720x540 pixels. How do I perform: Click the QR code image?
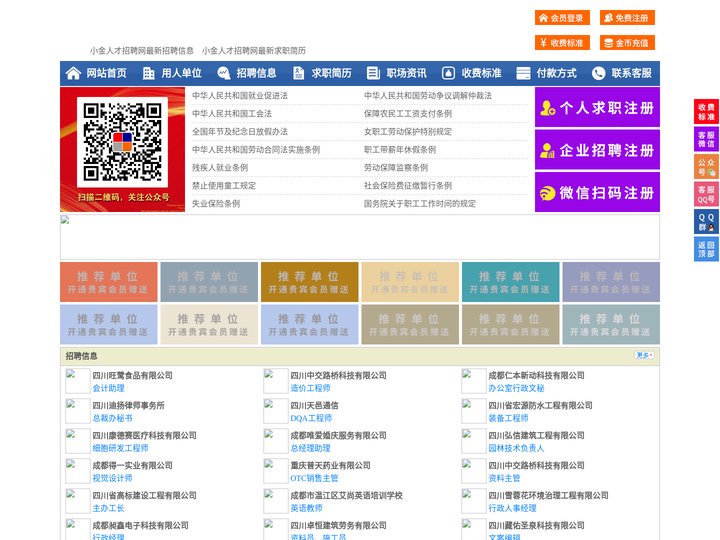pos(122,142)
